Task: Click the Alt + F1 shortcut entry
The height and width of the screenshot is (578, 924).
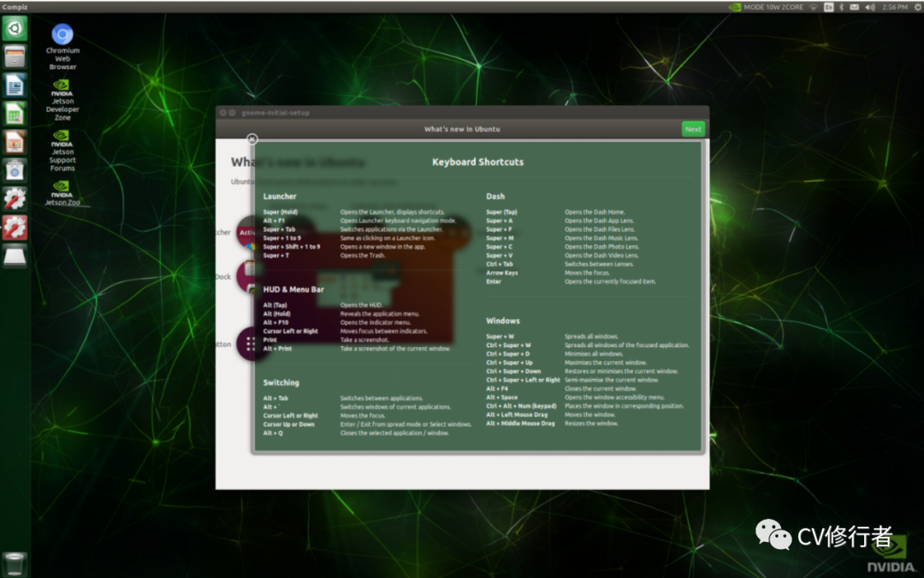Action: click(274, 221)
